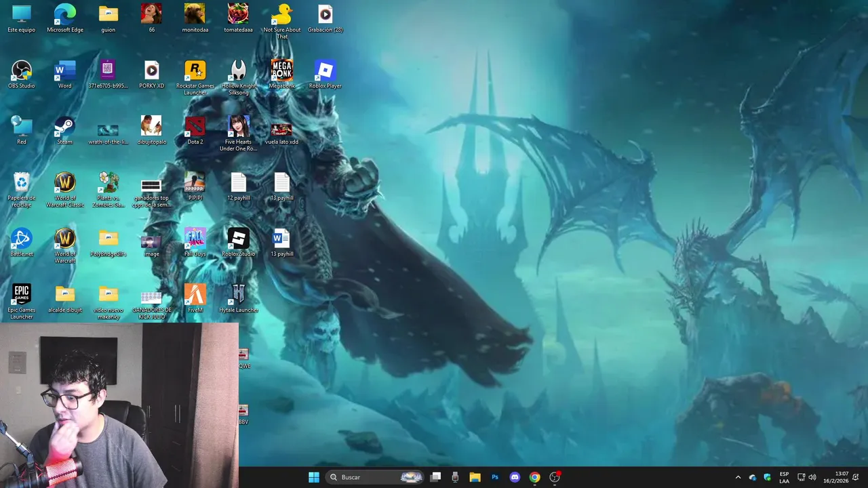Open Epic Games Launcher shortcut
The height and width of the screenshot is (488, 868).
click(x=22, y=302)
